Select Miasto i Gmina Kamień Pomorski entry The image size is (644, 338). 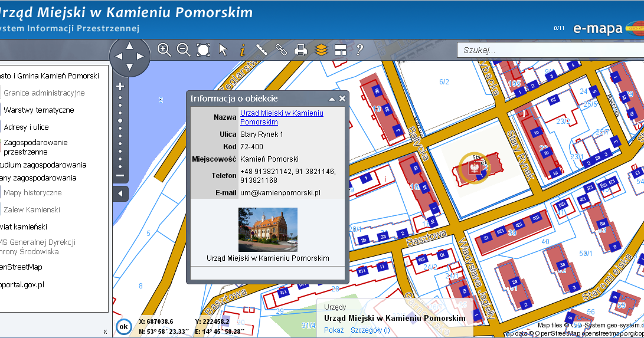tap(49, 76)
